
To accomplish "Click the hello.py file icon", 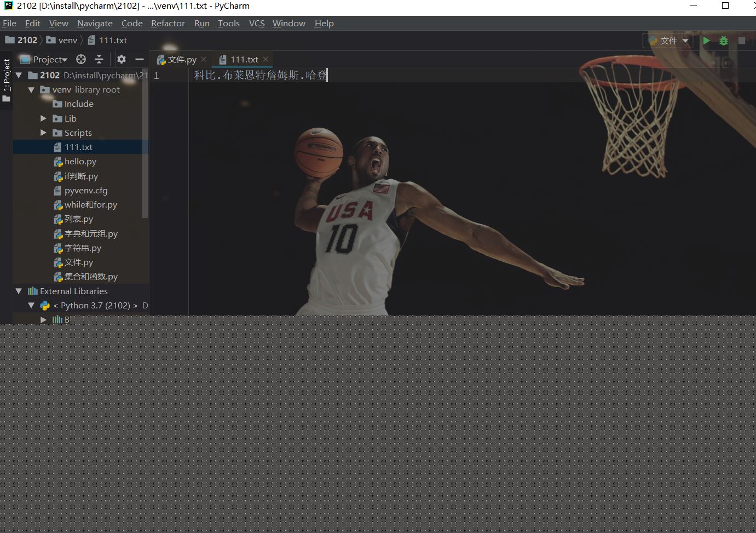I will pyautogui.click(x=57, y=162).
